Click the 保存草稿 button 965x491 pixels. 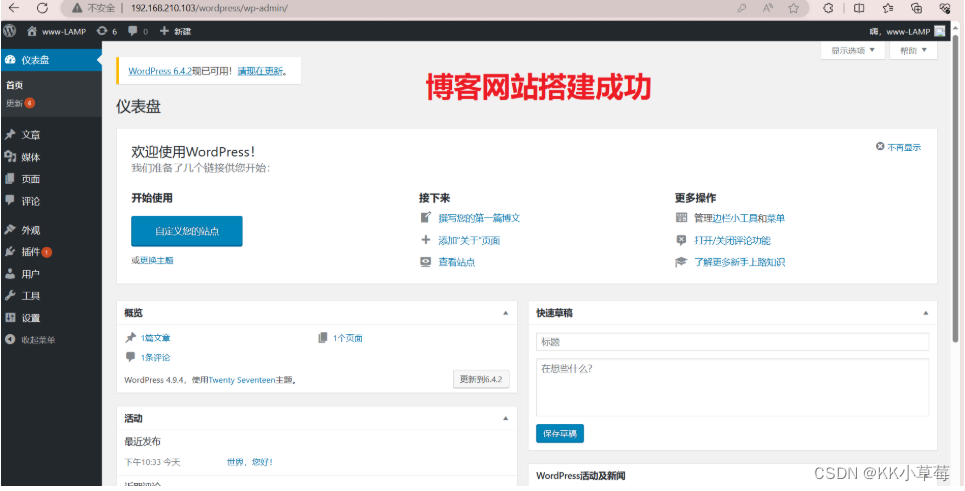[x=560, y=433]
